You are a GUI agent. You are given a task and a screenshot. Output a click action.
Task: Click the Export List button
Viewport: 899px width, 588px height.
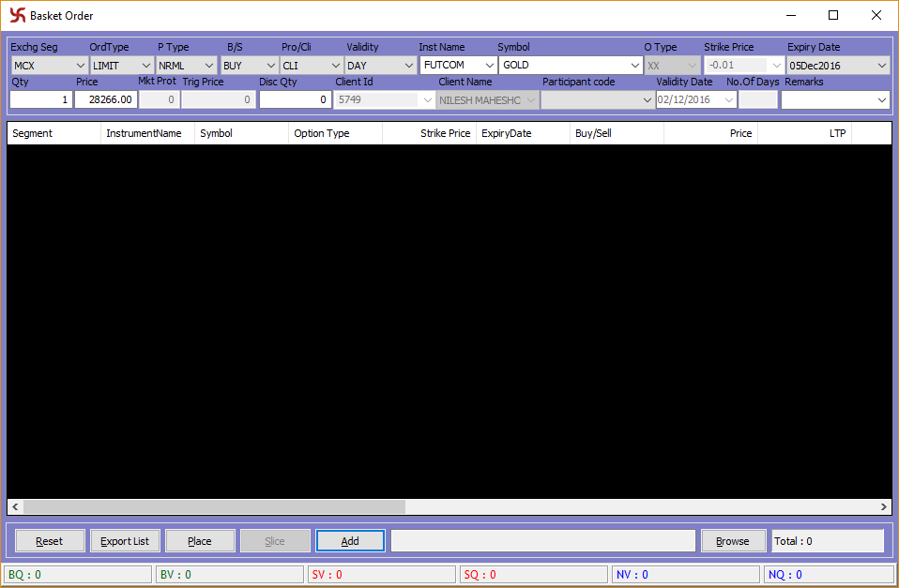(x=125, y=540)
